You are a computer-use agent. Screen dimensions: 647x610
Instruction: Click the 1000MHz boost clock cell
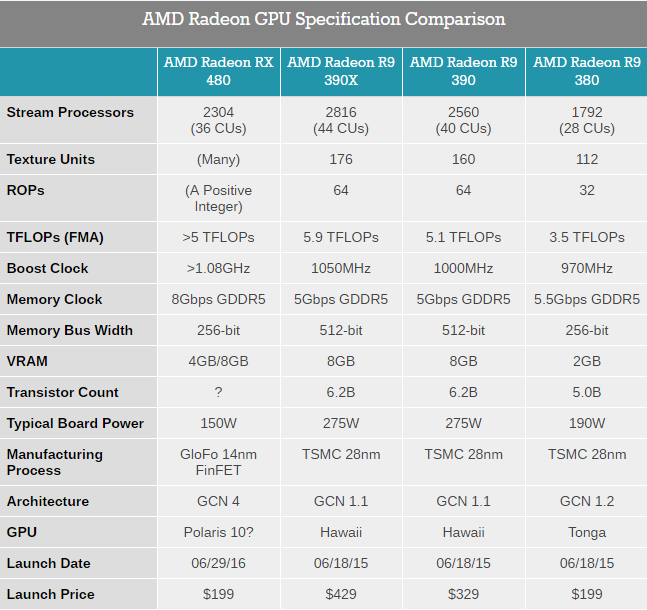[464, 268]
